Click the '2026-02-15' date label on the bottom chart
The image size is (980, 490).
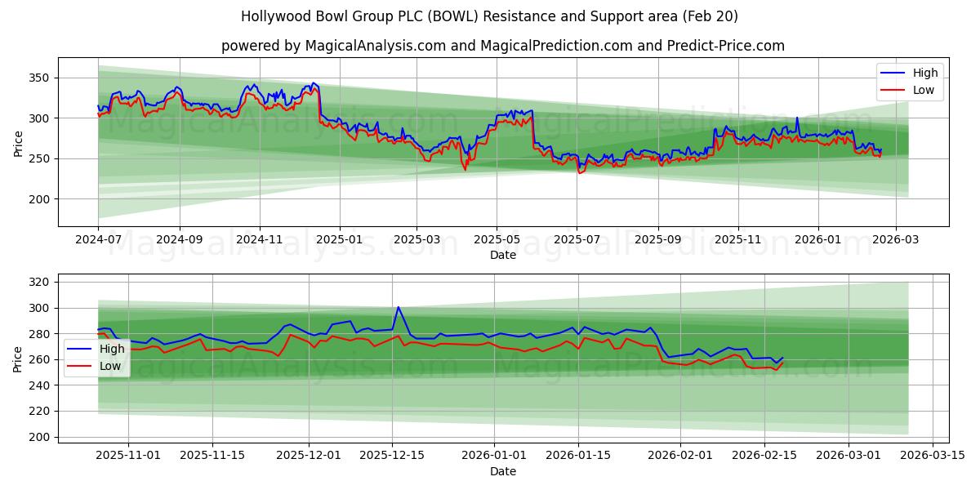(763, 457)
